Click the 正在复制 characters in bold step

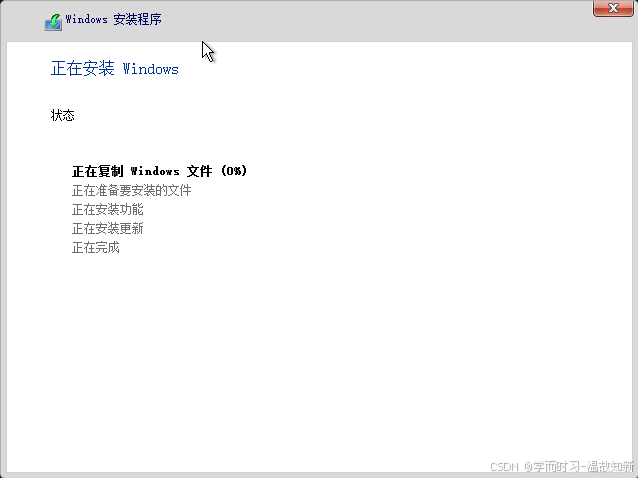pyautogui.click(x=98, y=171)
